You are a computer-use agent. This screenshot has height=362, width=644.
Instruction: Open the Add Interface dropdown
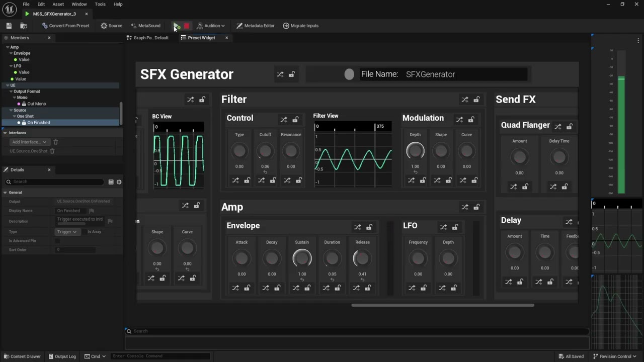pyautogui.click(x=29, y=142)
